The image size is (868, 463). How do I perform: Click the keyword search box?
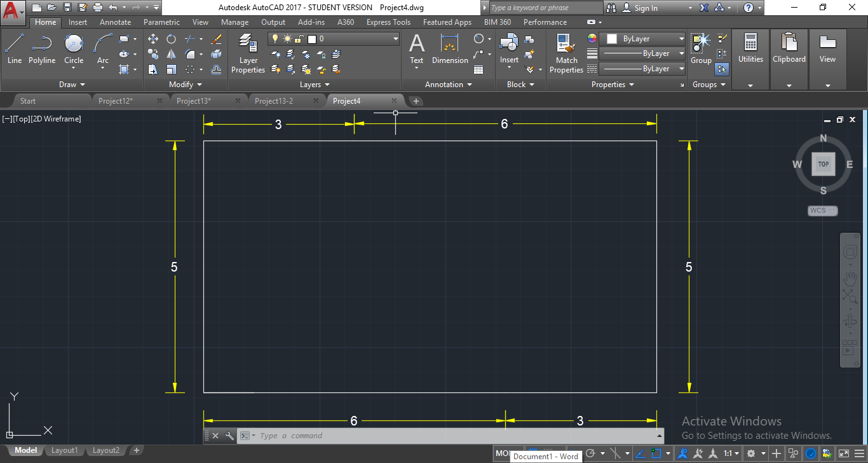[x=546, y=8]
